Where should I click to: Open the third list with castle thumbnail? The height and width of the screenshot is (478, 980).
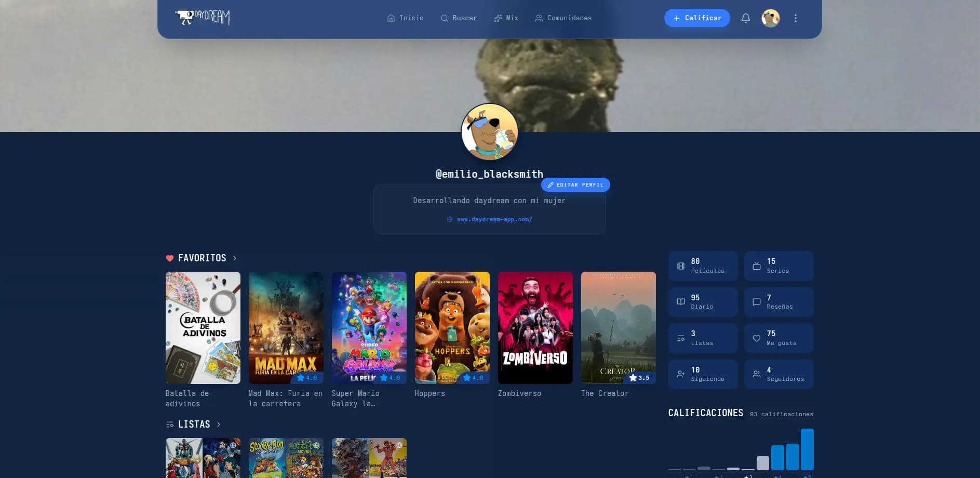pos(369,458)
